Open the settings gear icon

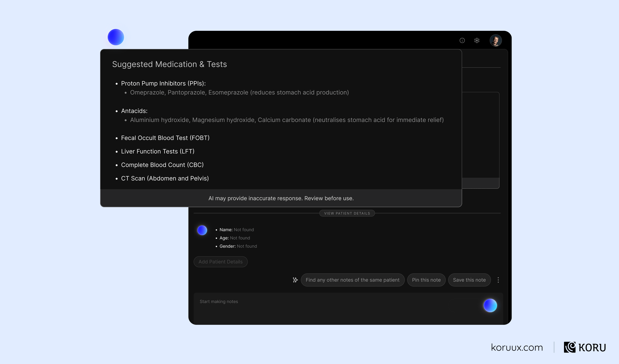click(x=477, y=41)
